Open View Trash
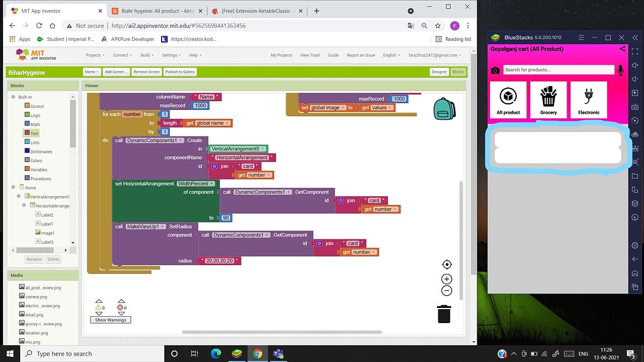 [x=310, y=55]
